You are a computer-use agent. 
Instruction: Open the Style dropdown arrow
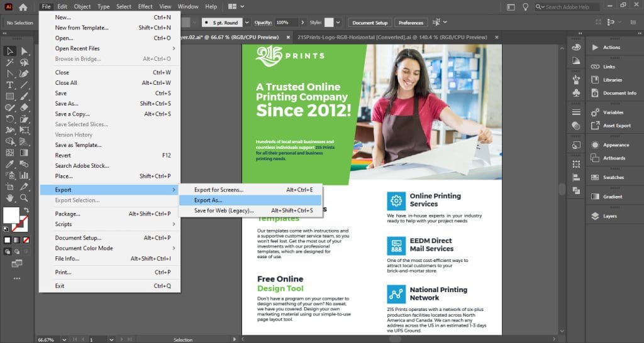pyautogui.click(x=338, y=23)
